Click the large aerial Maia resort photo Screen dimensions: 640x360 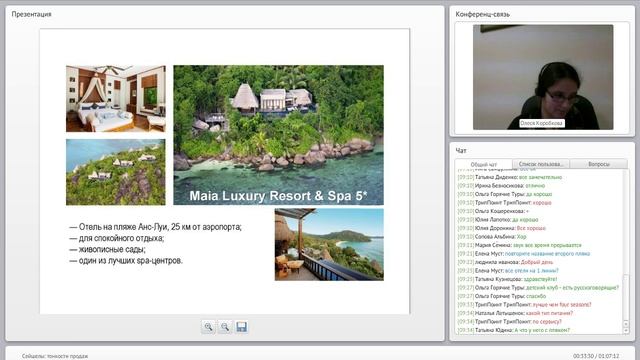[x=278, y=135]
